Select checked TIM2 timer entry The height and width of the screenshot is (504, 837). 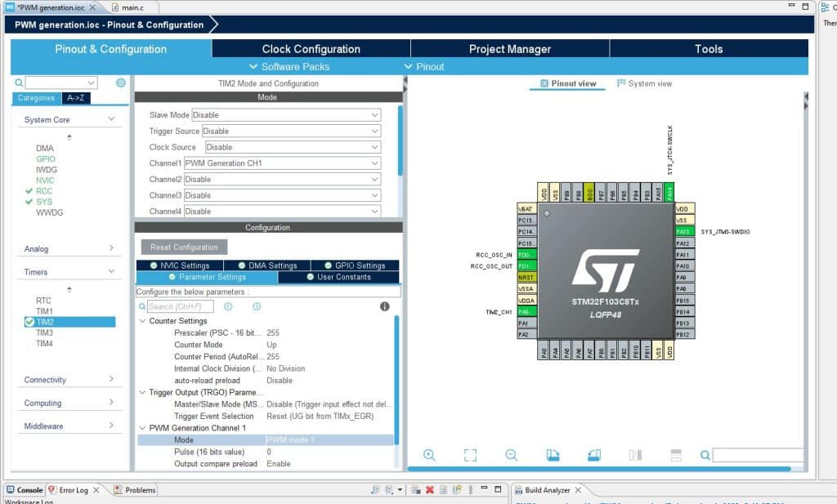[x=70, y=322]
